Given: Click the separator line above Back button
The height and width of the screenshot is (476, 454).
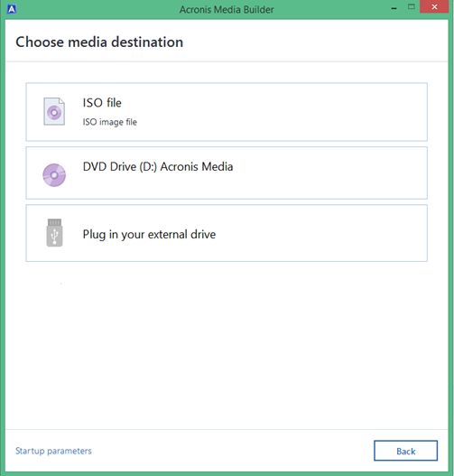Looking at the screenshot, I should tap(227, 429).
